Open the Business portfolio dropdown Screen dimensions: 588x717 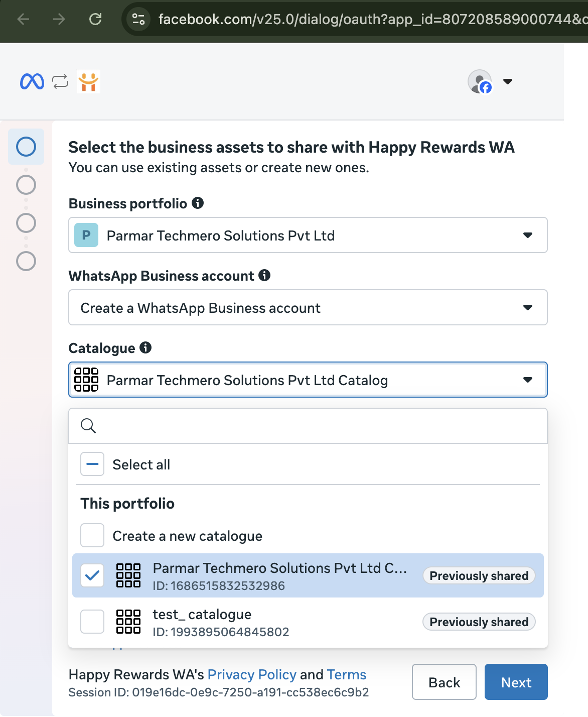click(308, 235)
